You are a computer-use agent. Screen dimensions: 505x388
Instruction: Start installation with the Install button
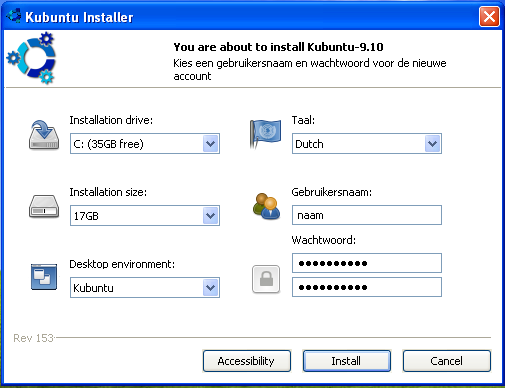tap(347, 361)
